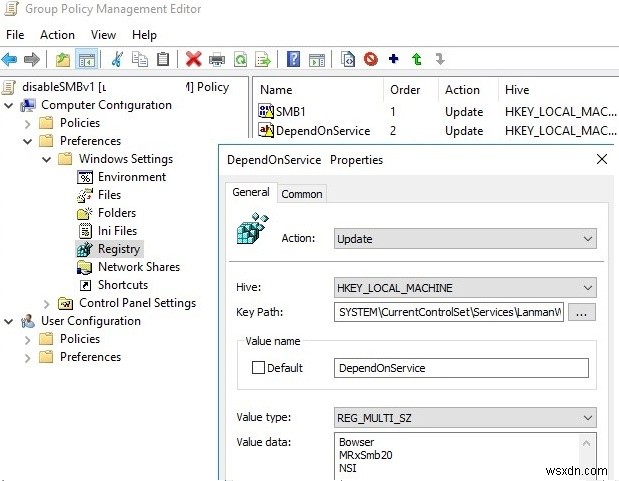Copy the selected item via the toolbar
619x481 pixels.
pyautogui.click(x=140, y=59)
